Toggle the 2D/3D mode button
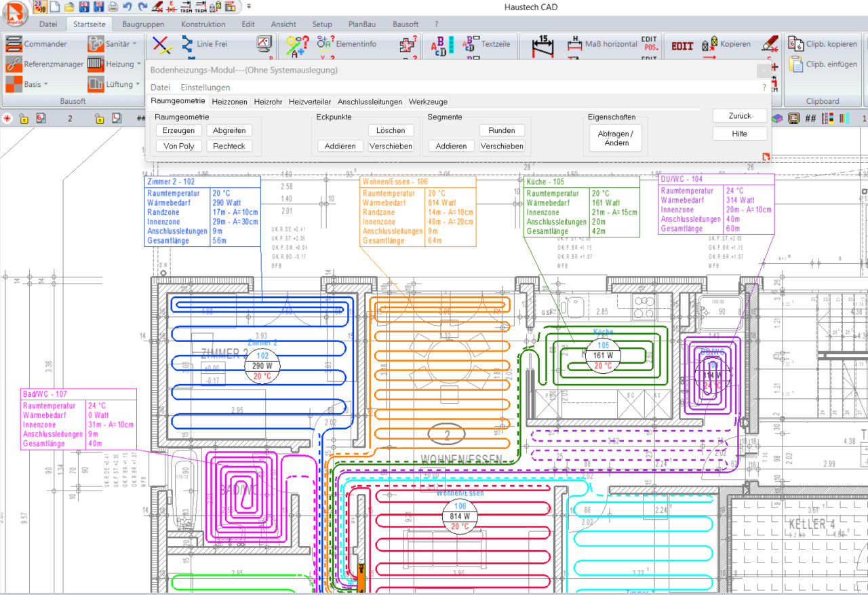 (39, 7)
